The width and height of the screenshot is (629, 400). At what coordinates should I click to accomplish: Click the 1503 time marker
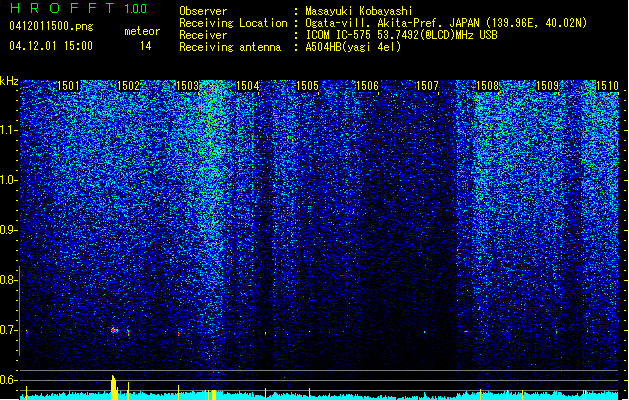[188, 86]
